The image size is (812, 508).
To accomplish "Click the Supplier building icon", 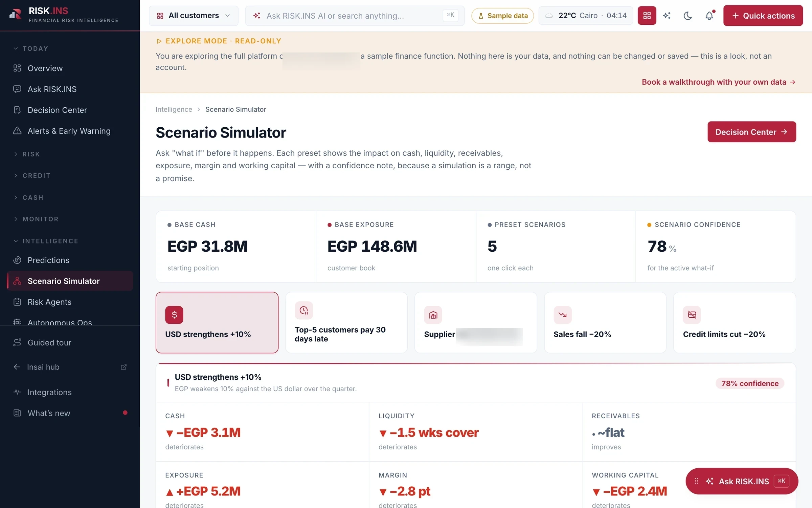I will 433,315.
